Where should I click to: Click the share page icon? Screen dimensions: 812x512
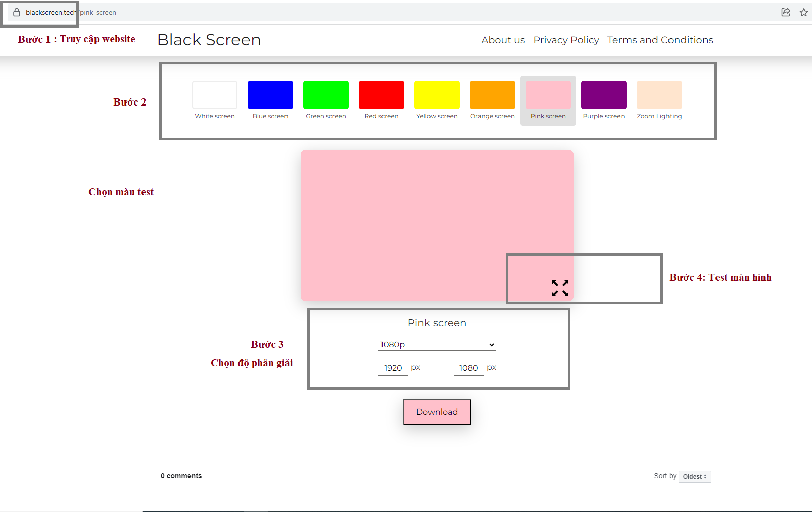[785, 12]
